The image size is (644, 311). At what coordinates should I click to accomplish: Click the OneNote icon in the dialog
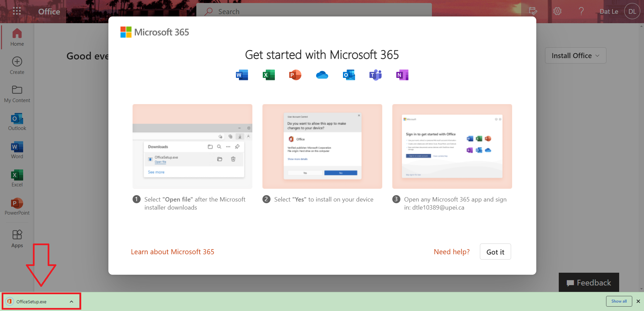[402, 75]
